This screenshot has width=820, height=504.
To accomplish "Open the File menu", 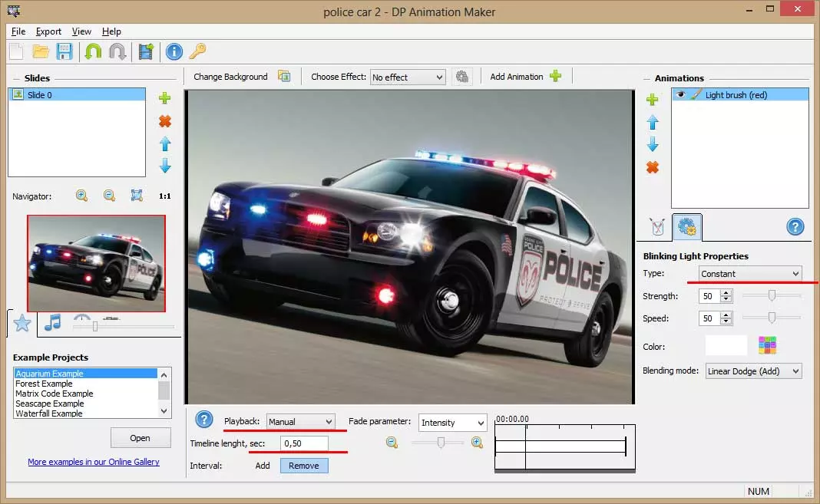I will (18, 31).
